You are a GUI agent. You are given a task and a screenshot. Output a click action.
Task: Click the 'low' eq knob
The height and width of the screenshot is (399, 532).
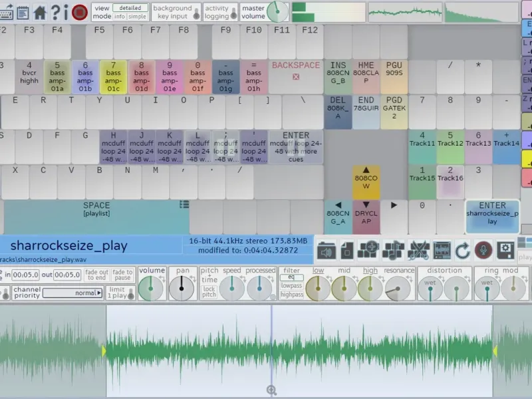[318, 289]
